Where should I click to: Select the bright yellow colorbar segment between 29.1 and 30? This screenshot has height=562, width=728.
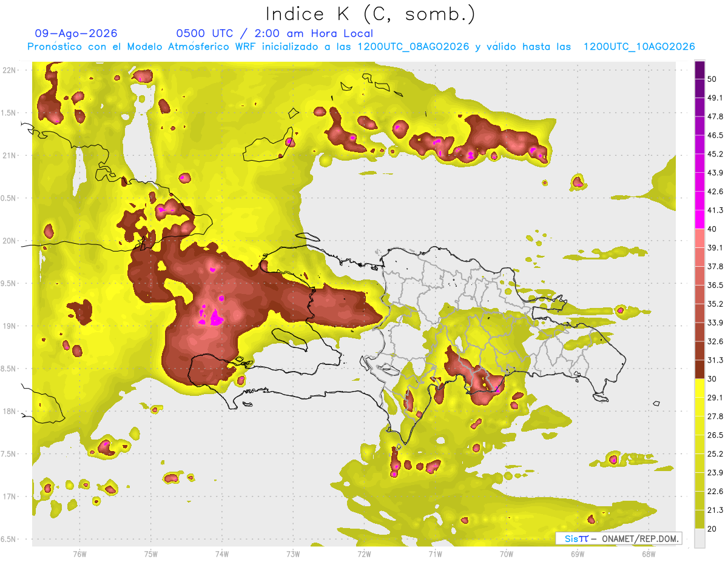[x=699, y=388]
